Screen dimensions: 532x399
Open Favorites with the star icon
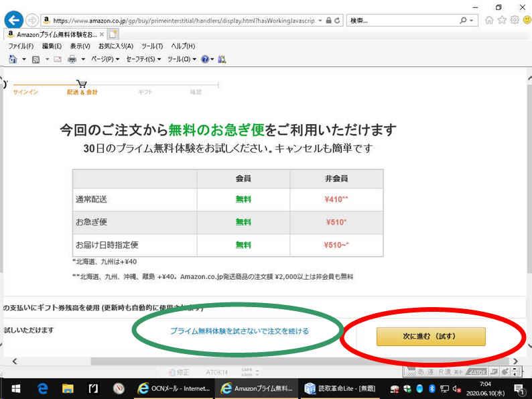pos(502,20)
